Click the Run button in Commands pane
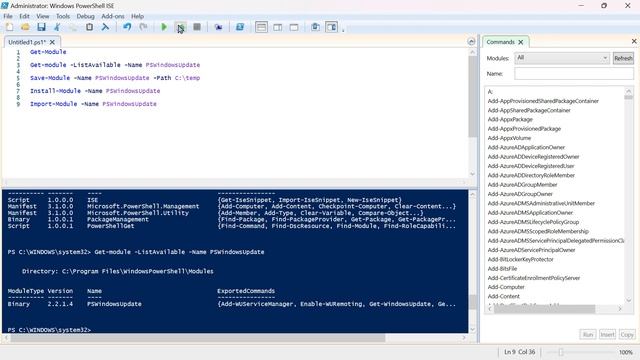This screenshot has height=360, width=640. click(x=588, y=335)
